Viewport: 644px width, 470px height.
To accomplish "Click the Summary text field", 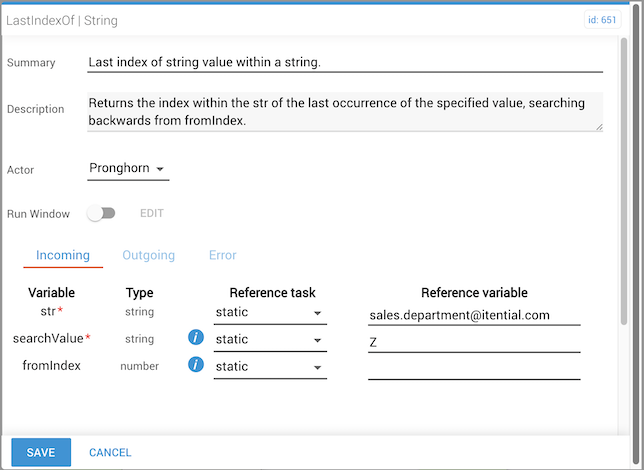I will 344,62.
